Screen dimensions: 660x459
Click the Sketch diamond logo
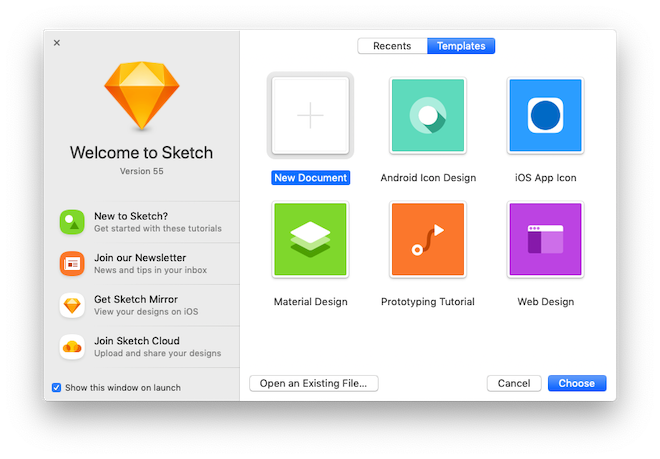141,96
